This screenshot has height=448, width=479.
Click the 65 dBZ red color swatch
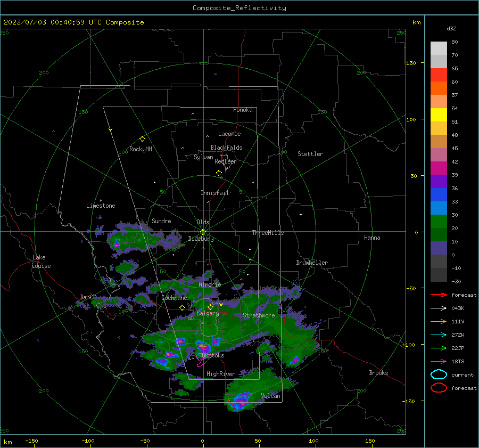[439, 75]
